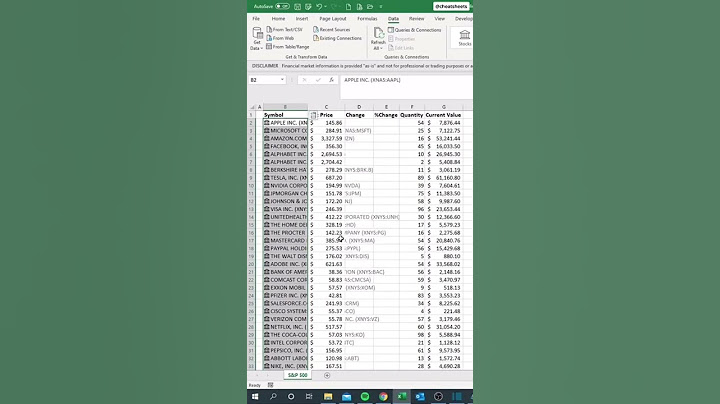Open Existing Connections
This screenshot has width=720, height=404.
click(338, 38)
